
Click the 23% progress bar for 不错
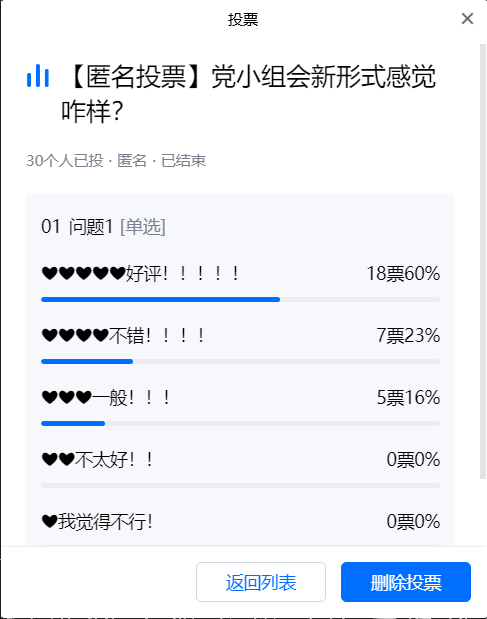pos(240,362)
